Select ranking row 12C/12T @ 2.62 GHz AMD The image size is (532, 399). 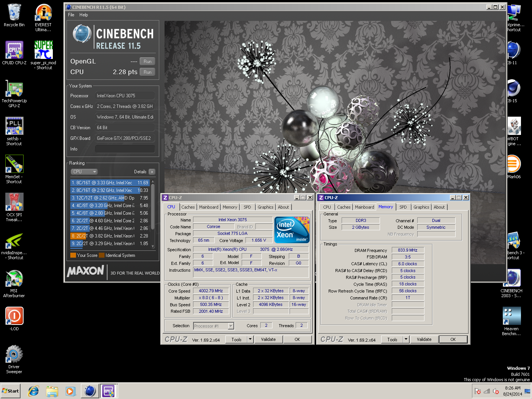[109, 198]
